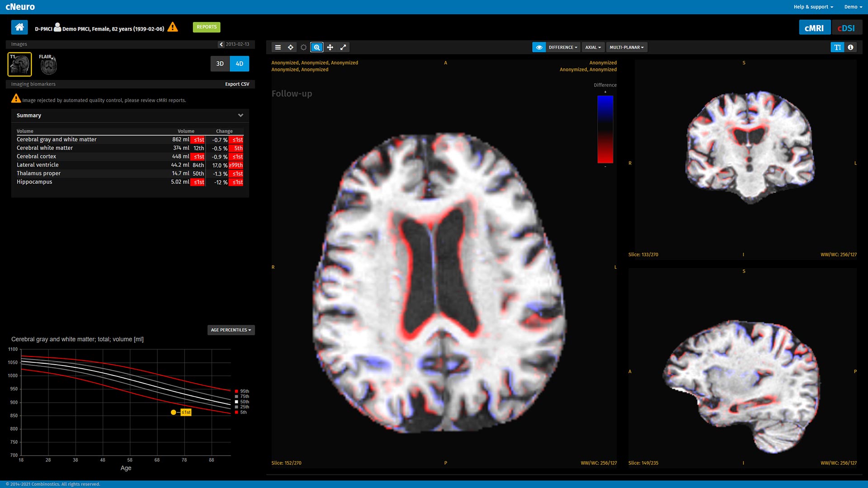Open the Help & support menu
Screen dimensions: 868x488
click(813, 7)
